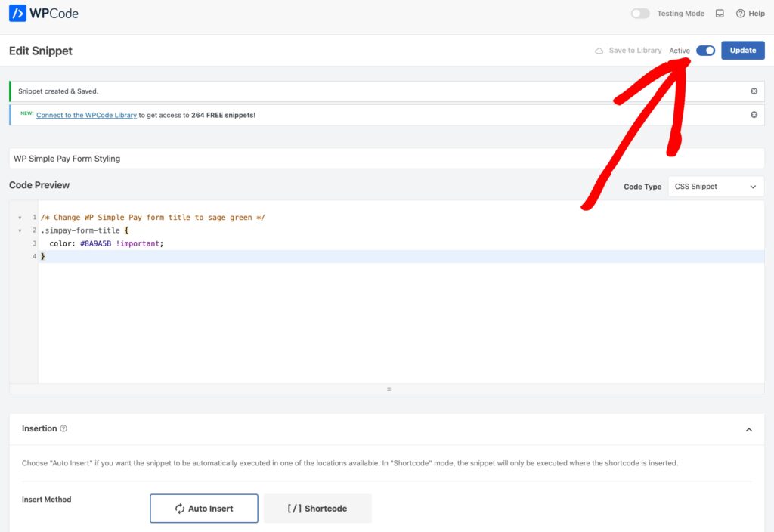The height and width of the screenshot is (532, 774).
Task: Fold code at line 1 arrow
Action: pos(20,218)
